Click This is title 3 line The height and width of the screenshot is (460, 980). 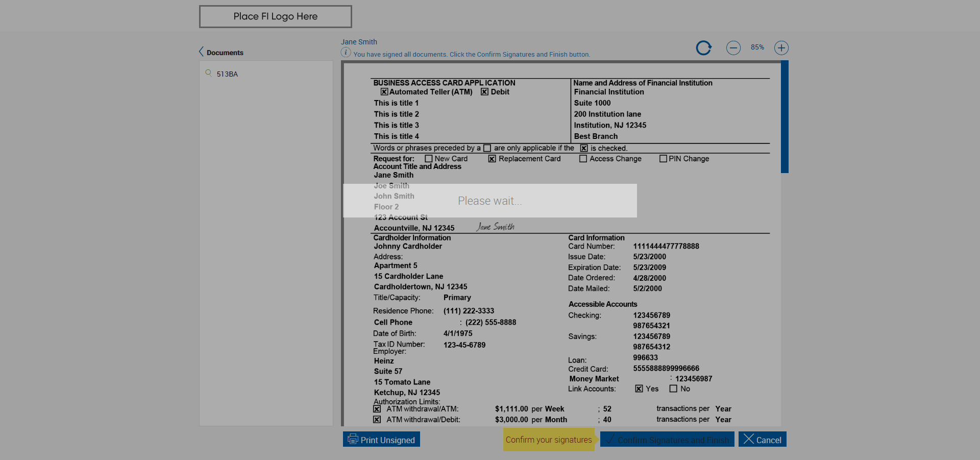[396, 125]
